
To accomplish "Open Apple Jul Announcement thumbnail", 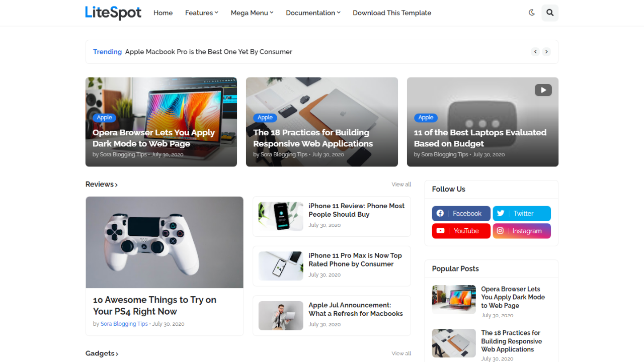I will click(281, 315).
